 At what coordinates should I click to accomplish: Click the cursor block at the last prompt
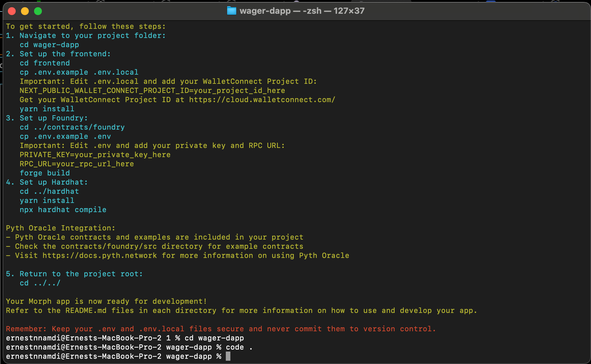pos(228,356)
